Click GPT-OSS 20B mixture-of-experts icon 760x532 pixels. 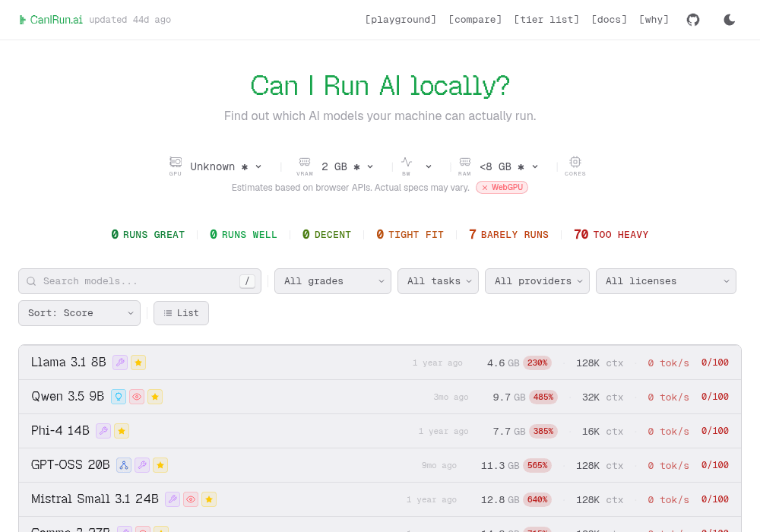click(124, 465)
